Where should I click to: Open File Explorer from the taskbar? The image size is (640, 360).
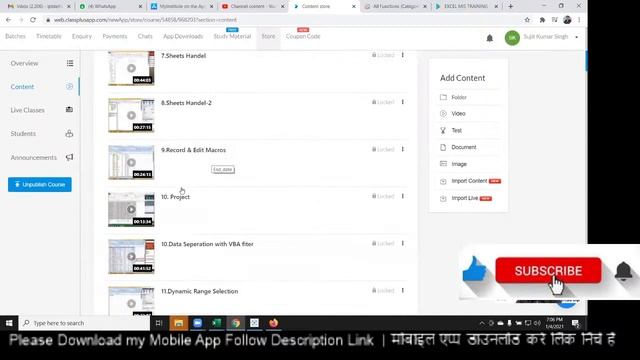coord(178,323)
